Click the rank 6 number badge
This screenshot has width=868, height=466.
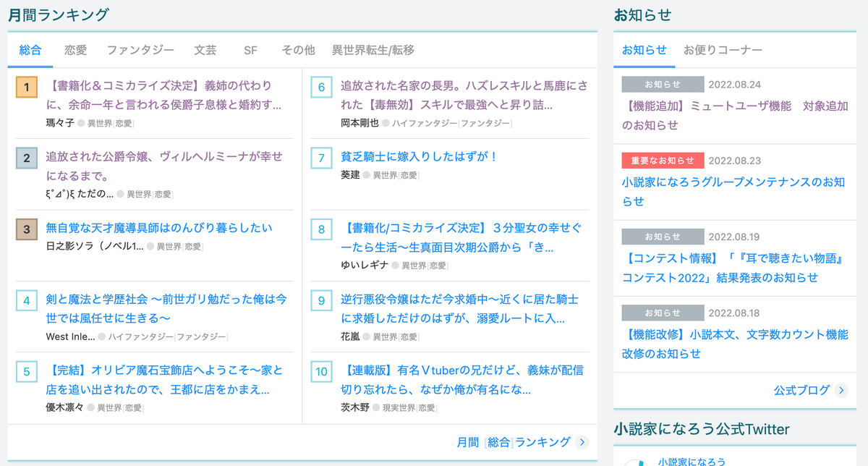321,88
